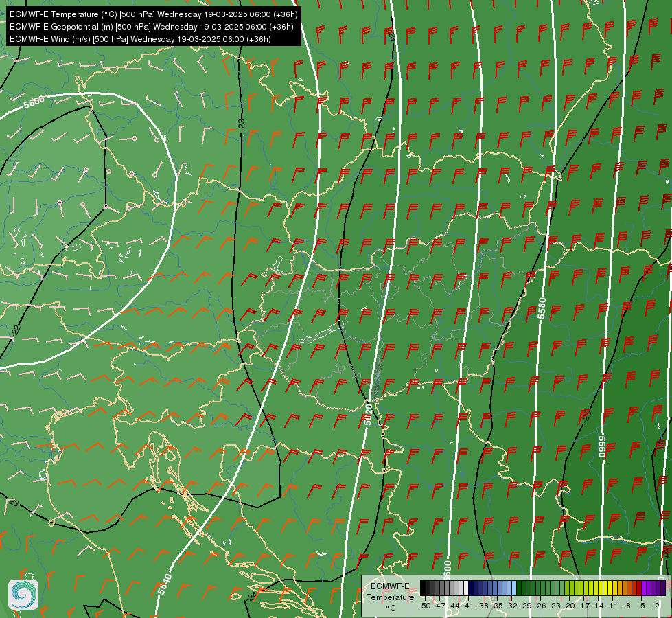Screen dimensions: 672x618
Task: Click the -44 value in the legend
Action: click(454, 606)
